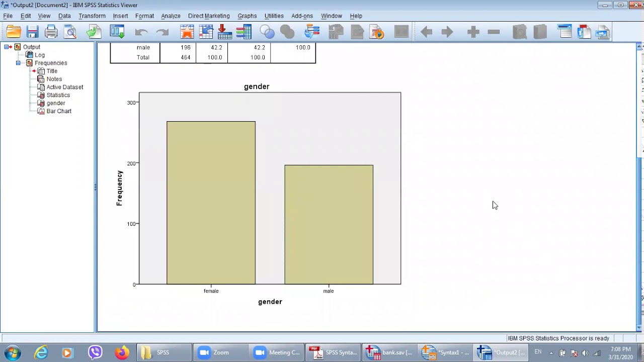This screenshot has width=644, height=362.
Task: Click the Recall recent dialogs icon
Action: pos(117,32)
